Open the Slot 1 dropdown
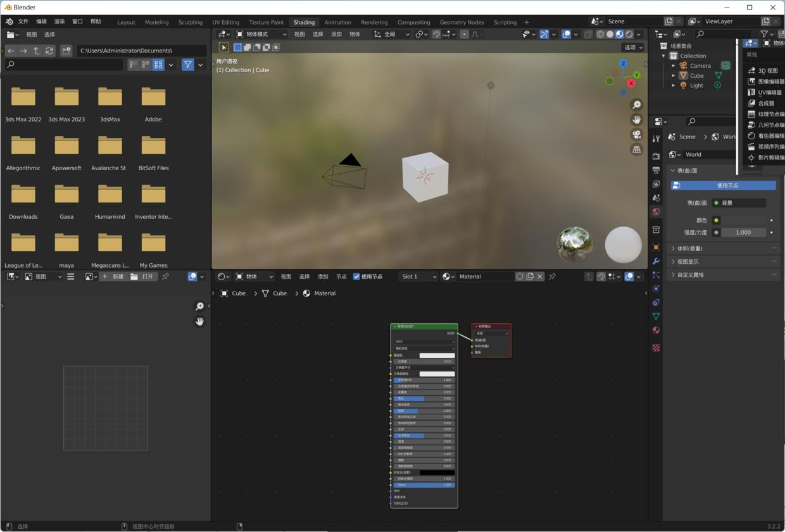Viewport: 785px width, 532px height. click(418, 276)
